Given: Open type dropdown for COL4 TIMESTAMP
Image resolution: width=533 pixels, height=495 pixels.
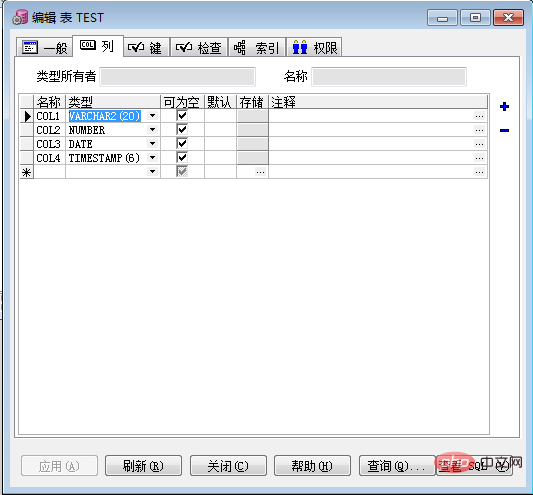Looking at the screenshot, I should pyautogui.click(x=153, y=158).
